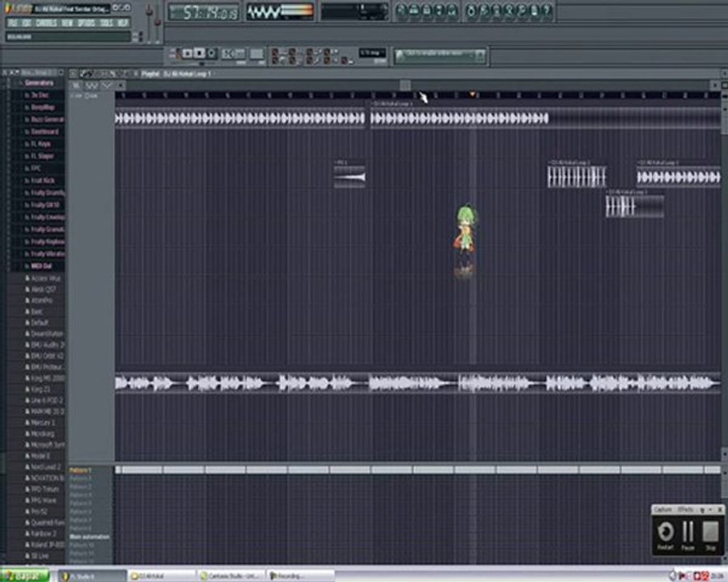Select the FL Keys generator
The width and height of the screenshot is (728, 582).
(41, 144)
